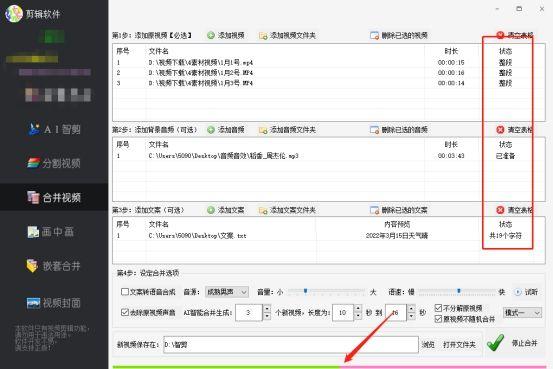The height and width of the screenshot is (369, 553).
Task: Click the green checkmark merge icon
Action: click(x=496, y=343)
